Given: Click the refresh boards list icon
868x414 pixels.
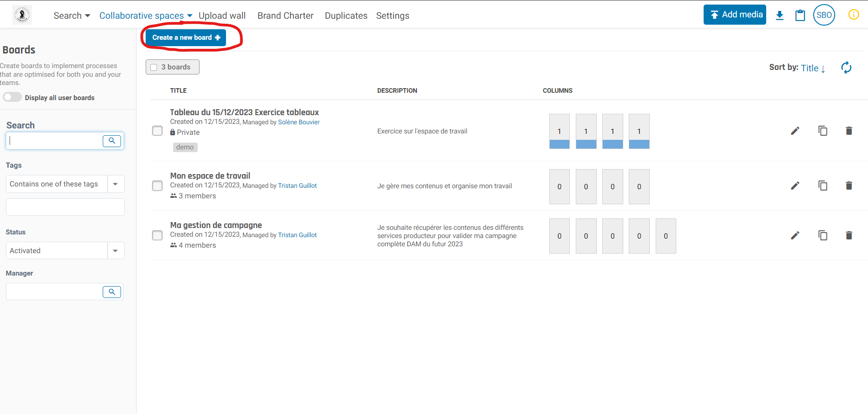Looking at the screenshot, I should [x=846, y=68].
